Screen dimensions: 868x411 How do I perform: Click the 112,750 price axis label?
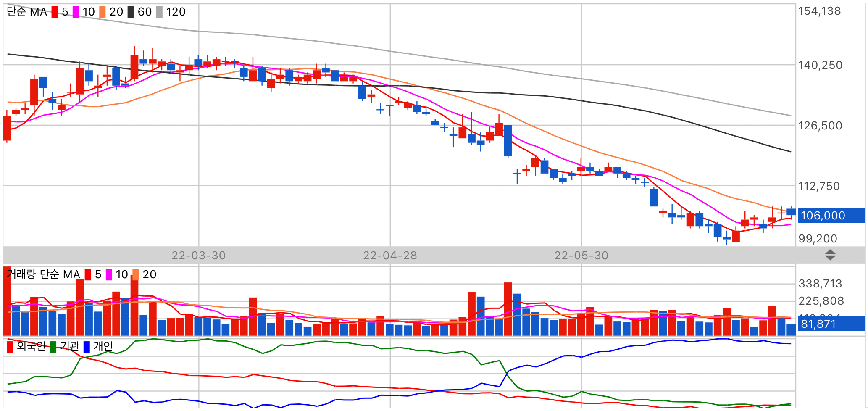tap(819, 186)
